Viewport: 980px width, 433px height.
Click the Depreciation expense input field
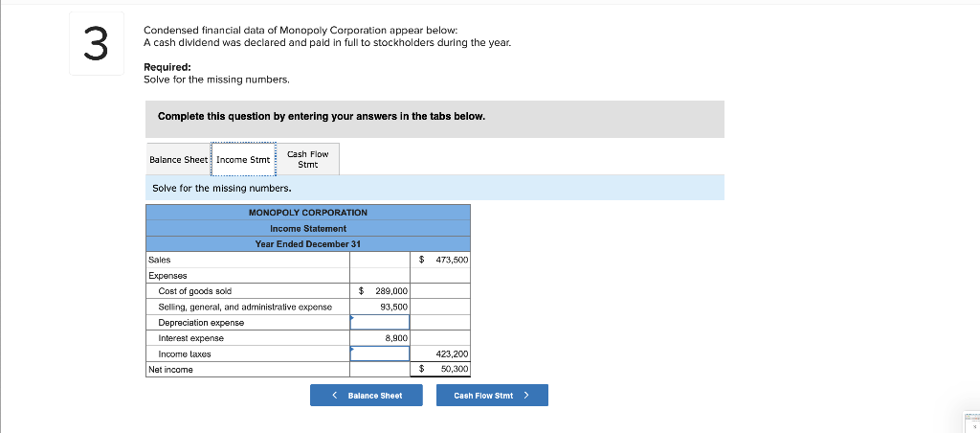[379, 322]
